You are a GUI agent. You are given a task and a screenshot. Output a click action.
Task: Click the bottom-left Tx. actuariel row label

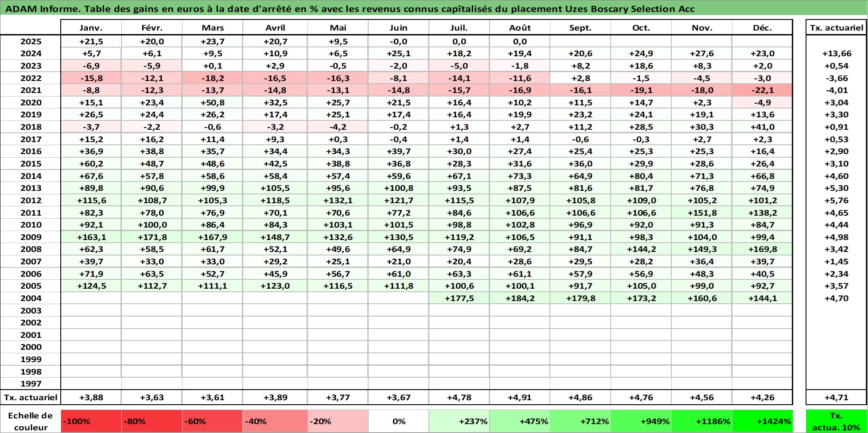[31, 397]
